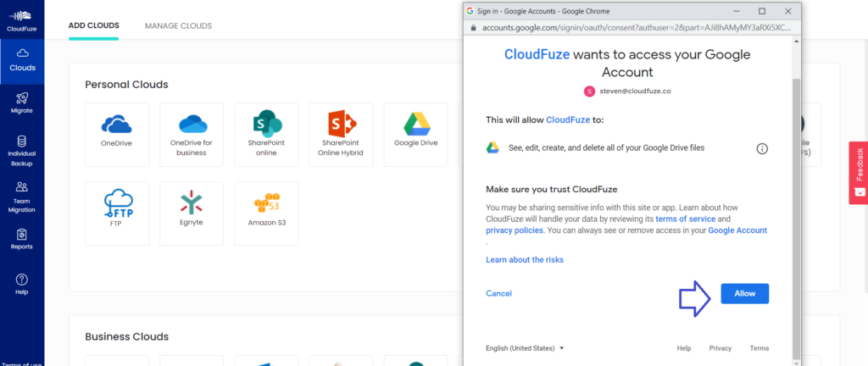Choose OneDrive for business cloud
This screenshot has width=868, height=366.
point(192,135)
